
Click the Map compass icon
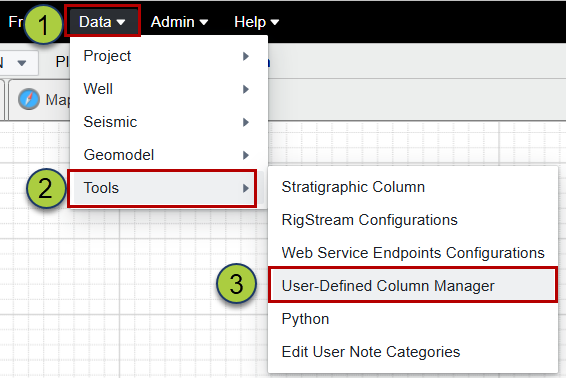29,99
